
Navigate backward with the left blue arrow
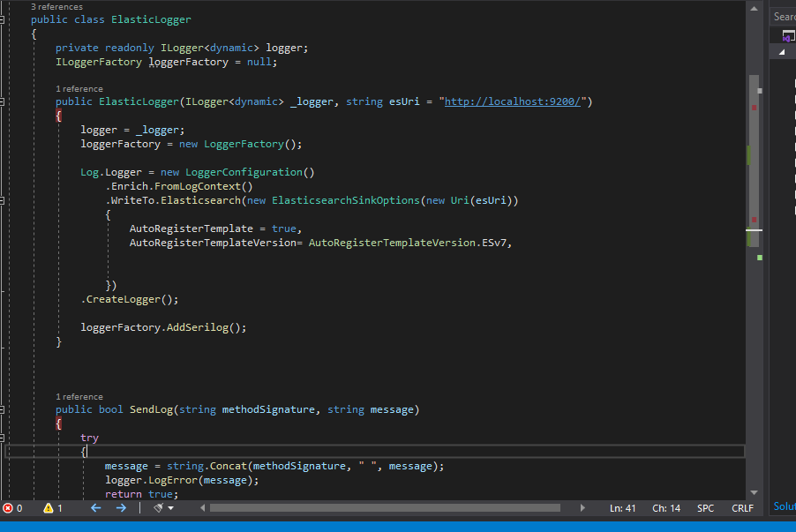(x=96, y=508)
